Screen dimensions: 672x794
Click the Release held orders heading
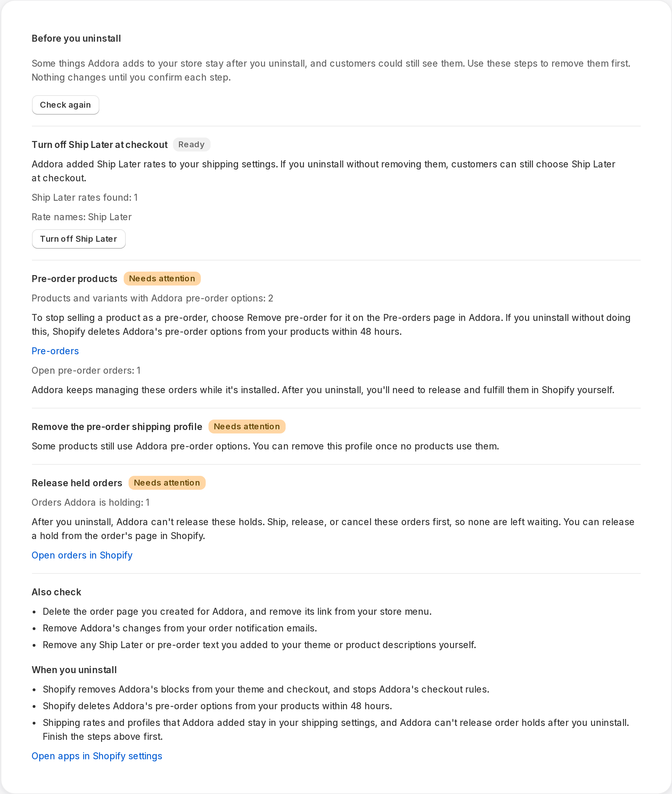tap(77, 483)
